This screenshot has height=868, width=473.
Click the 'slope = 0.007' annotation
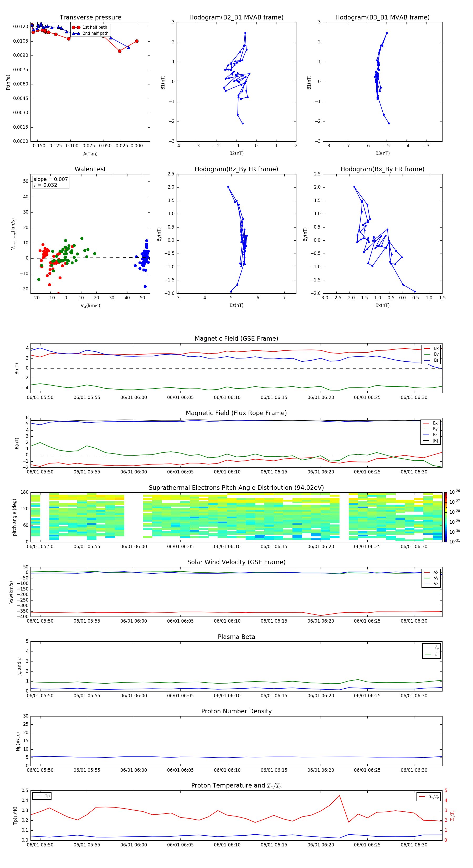pyautogui.click(x=50, y=179)
